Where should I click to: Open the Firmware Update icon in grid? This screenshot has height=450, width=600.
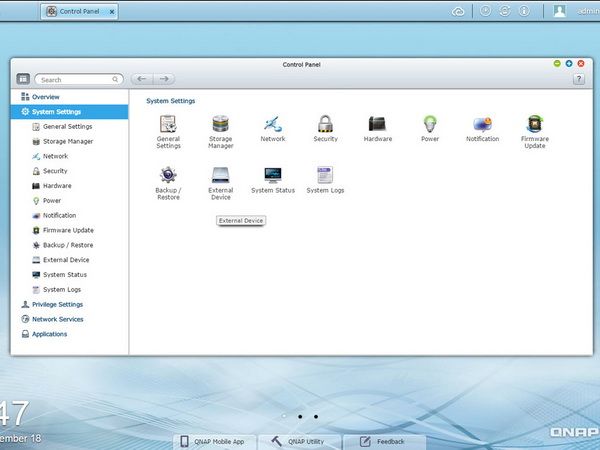point(535,124)
